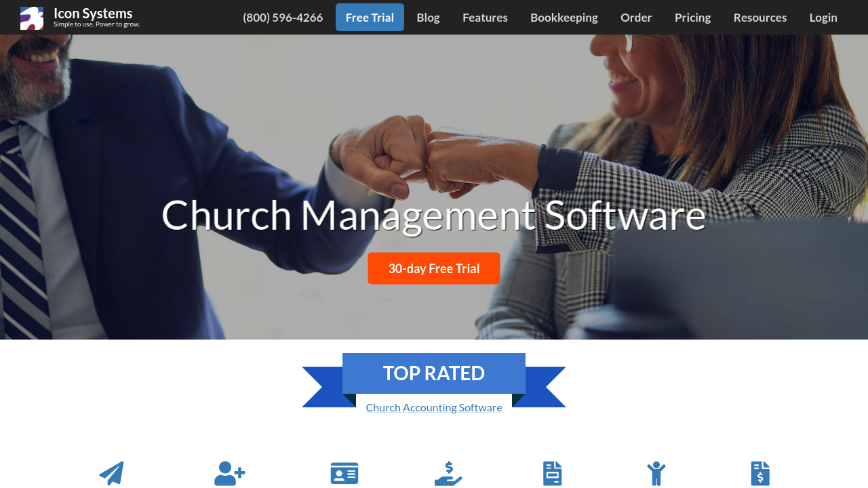
Task: Select the printed document icon
Action: 553,473
